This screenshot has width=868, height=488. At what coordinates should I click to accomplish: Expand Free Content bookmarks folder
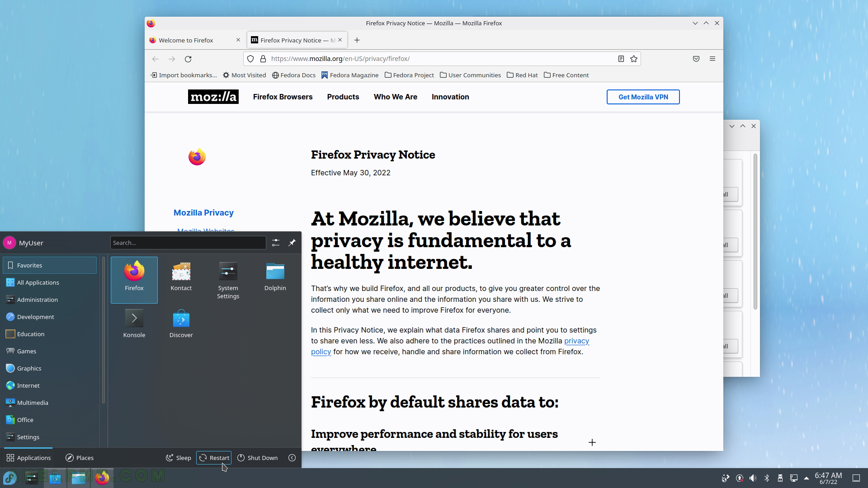point(566,75)
